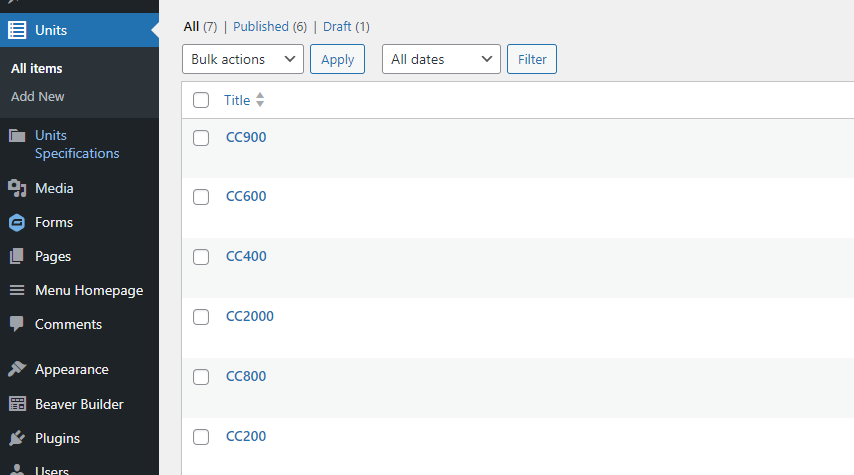The image size is (854, 475).
Task: Open the All dates dropdown
Action: pos(441,59)
